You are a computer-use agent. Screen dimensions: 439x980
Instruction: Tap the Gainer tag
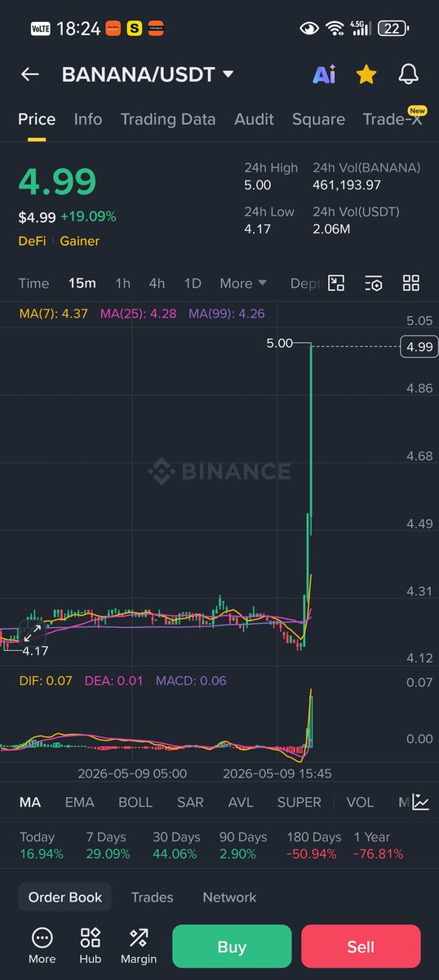coord(79,241)
